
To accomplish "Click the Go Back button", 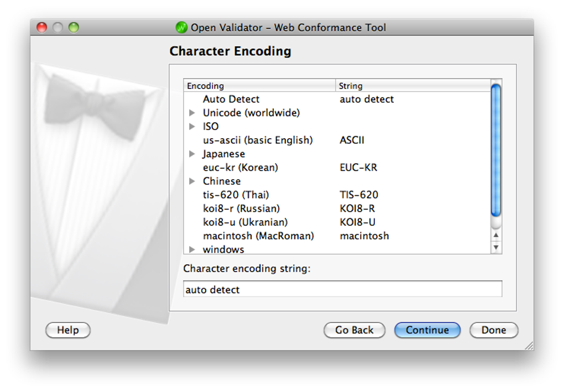I will click(354, 330).
